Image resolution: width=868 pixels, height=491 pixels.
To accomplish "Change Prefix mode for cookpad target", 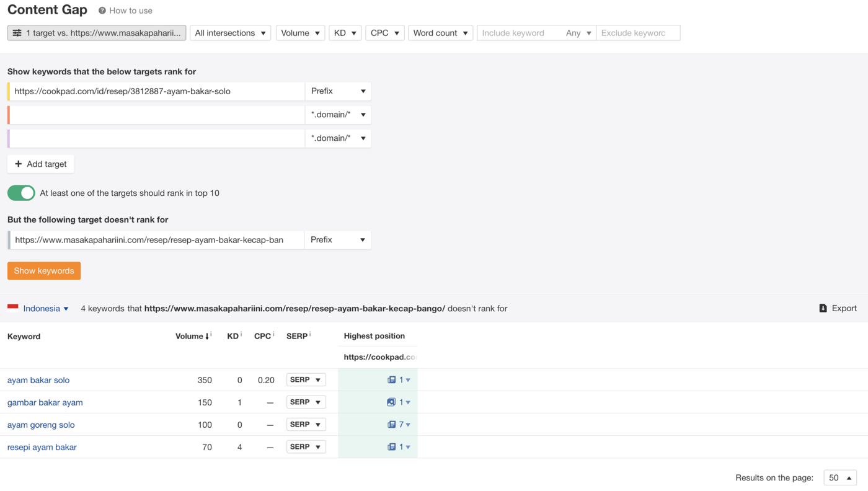I will pos(338,91).
